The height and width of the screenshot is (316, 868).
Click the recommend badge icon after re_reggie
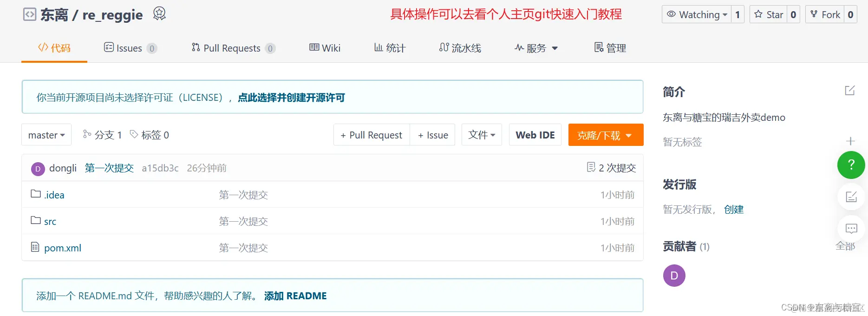(159, 14)
